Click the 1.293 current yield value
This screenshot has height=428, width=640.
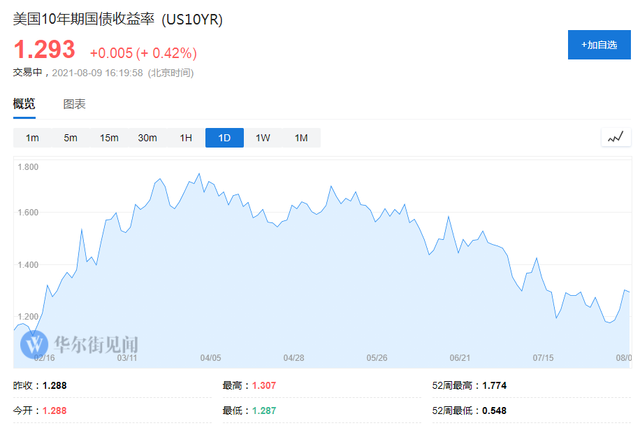[x=44, y=49]
